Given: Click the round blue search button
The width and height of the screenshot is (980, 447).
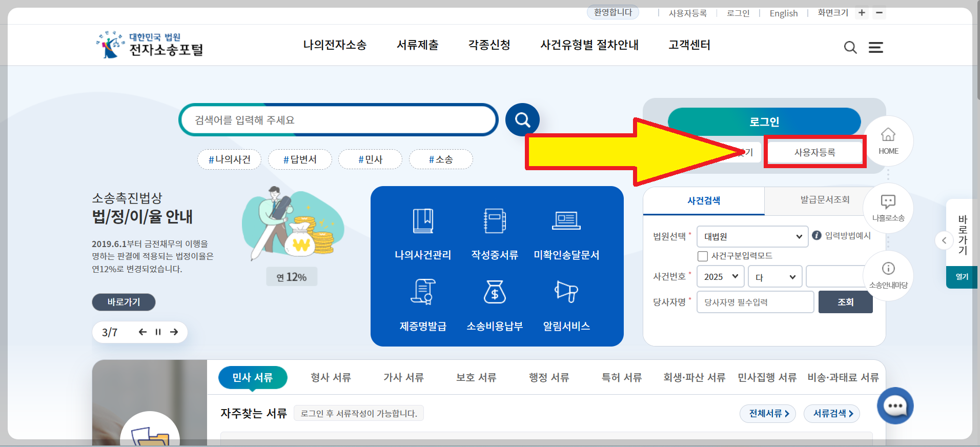Looking at the screenshot, I should [522, 120].
